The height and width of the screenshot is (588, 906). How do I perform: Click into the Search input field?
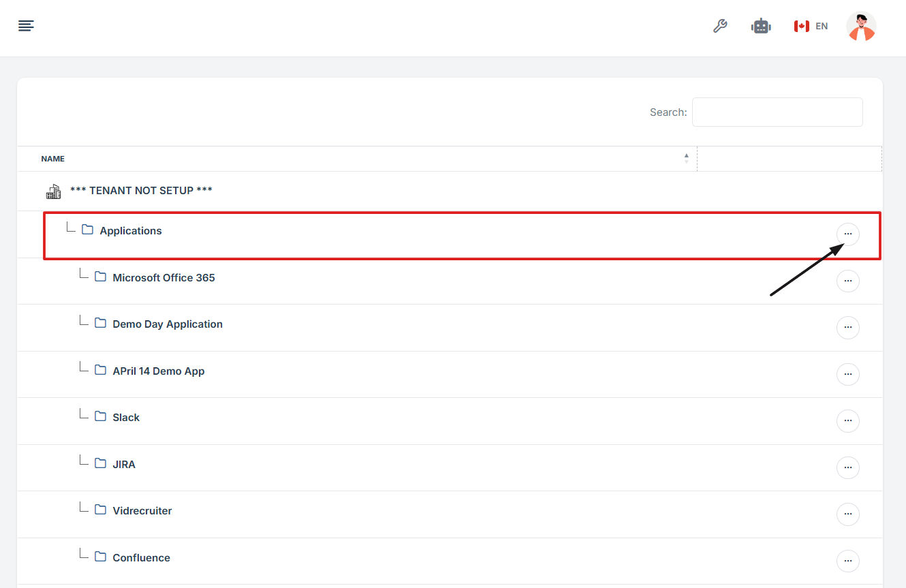[777, 112]
